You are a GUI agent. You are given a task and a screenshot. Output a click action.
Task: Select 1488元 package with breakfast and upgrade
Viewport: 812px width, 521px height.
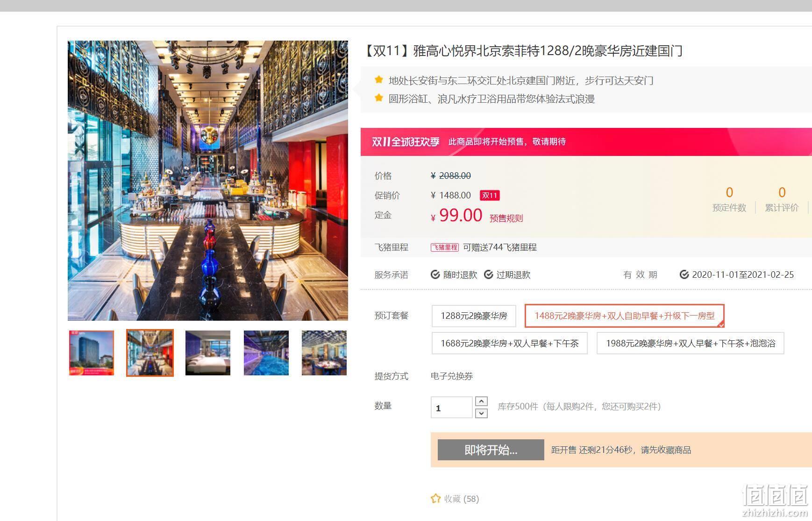(x=625, y=316)
